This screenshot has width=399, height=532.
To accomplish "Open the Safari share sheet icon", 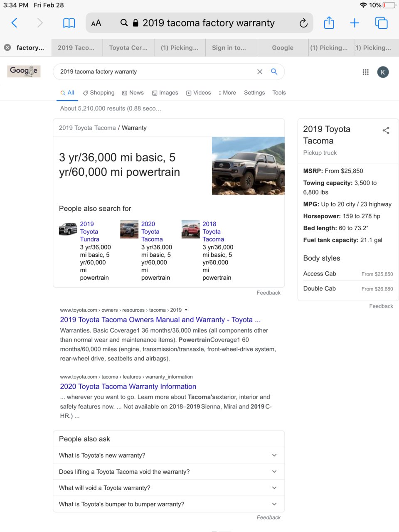I will click(x=329, y=22).
